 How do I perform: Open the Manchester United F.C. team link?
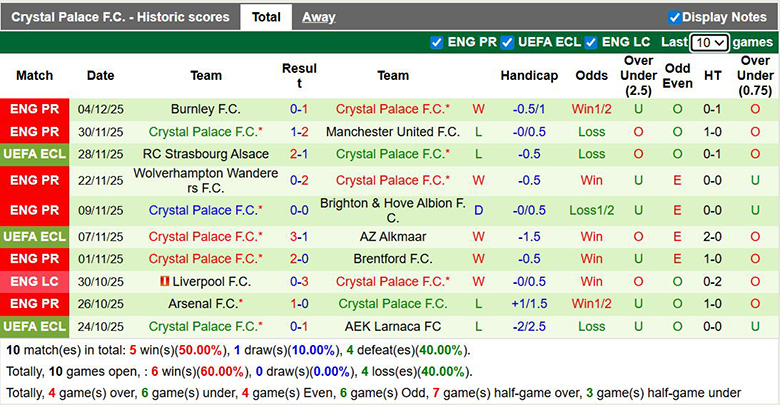coord(393,132)
